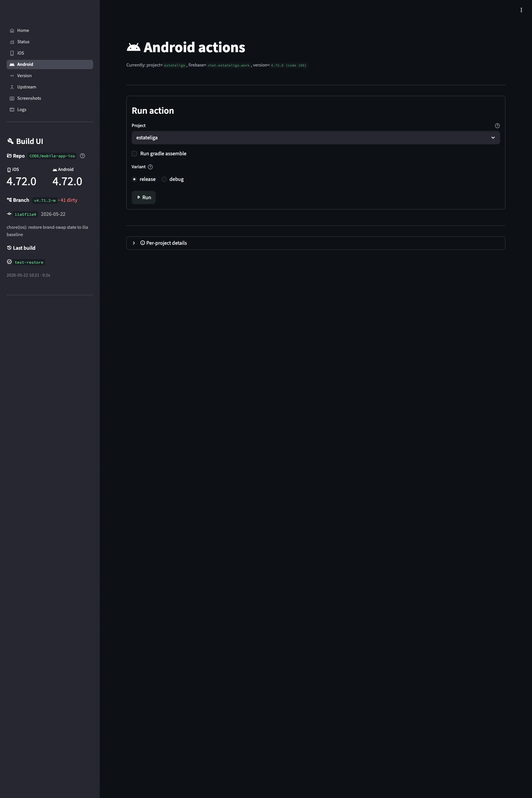Select the Android sidebar item

coord(50,65)
